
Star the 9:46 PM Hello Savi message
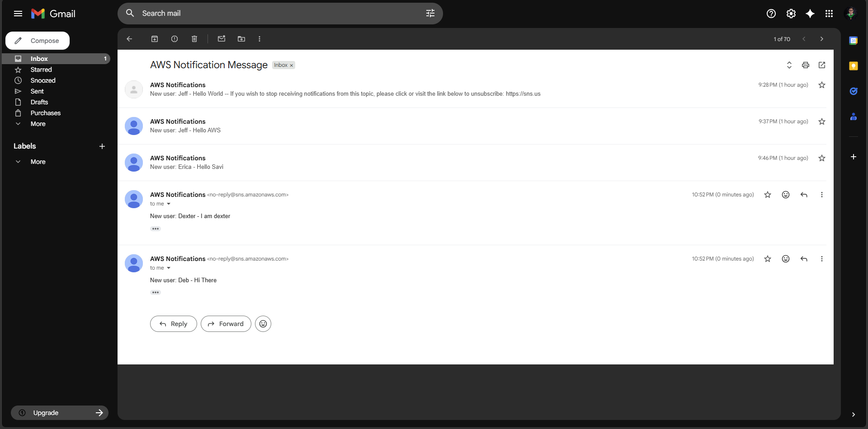(x=822, y=158)
